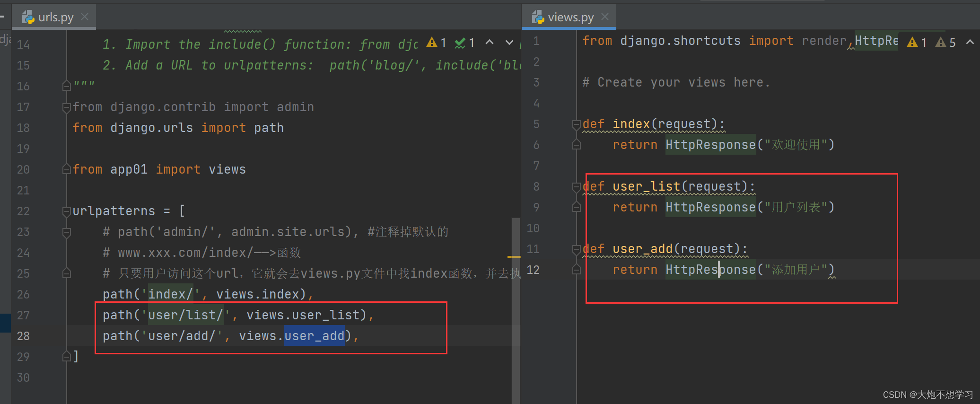Click line number 12 in views.py gutter
Image resolution: width=980 pixels, height=404 pixels.
pyautogui.click(x=533, y=270)
